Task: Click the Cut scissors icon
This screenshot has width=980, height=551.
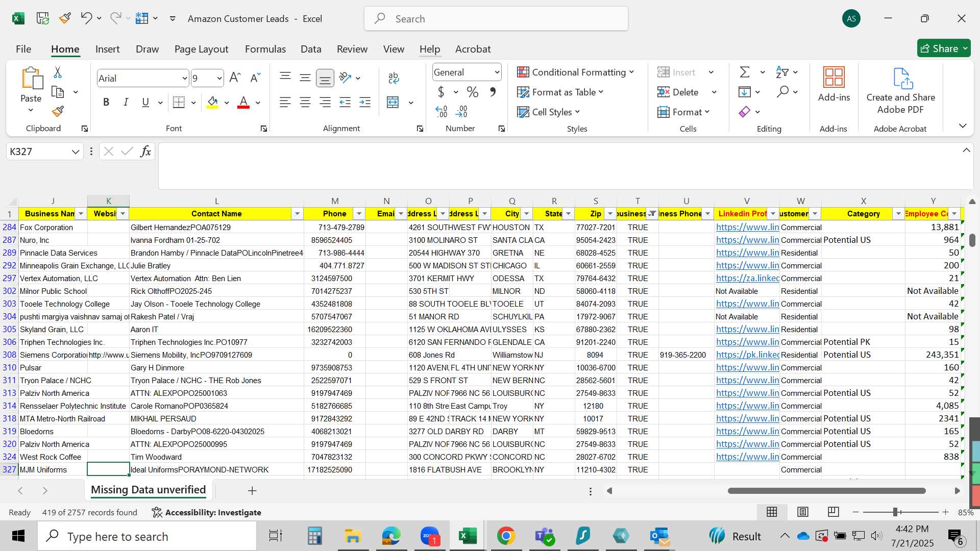Action: pyautogui.click(x=58, y=72)
